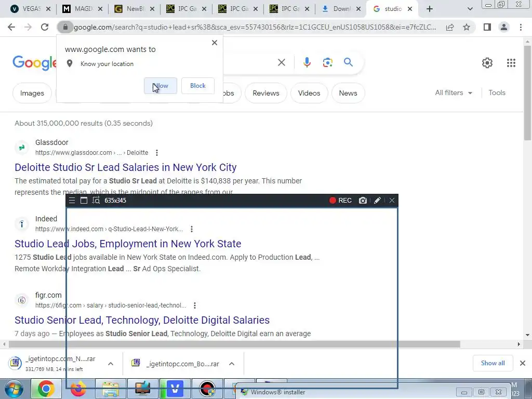This screenshot has width=532, height=399.
Task: Show all downloads
Action: pos(493,363)
